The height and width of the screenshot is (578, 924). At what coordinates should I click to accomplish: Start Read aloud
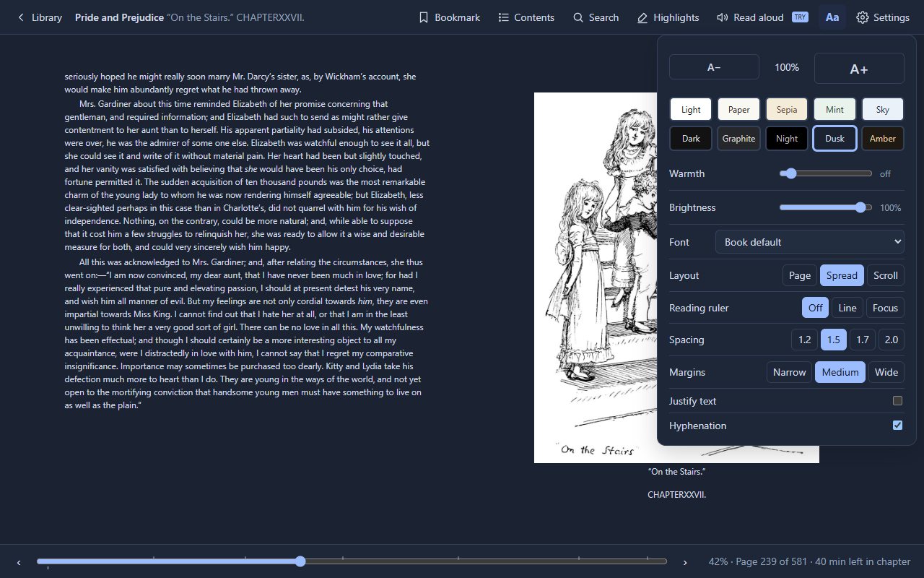click(x=762, y=17)
